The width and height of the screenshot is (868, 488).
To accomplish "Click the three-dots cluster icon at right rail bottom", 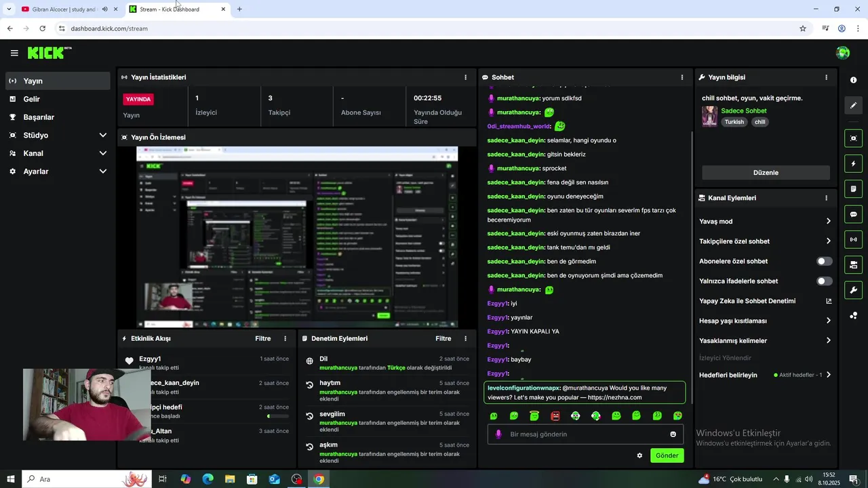I will (x=853, y=315).
